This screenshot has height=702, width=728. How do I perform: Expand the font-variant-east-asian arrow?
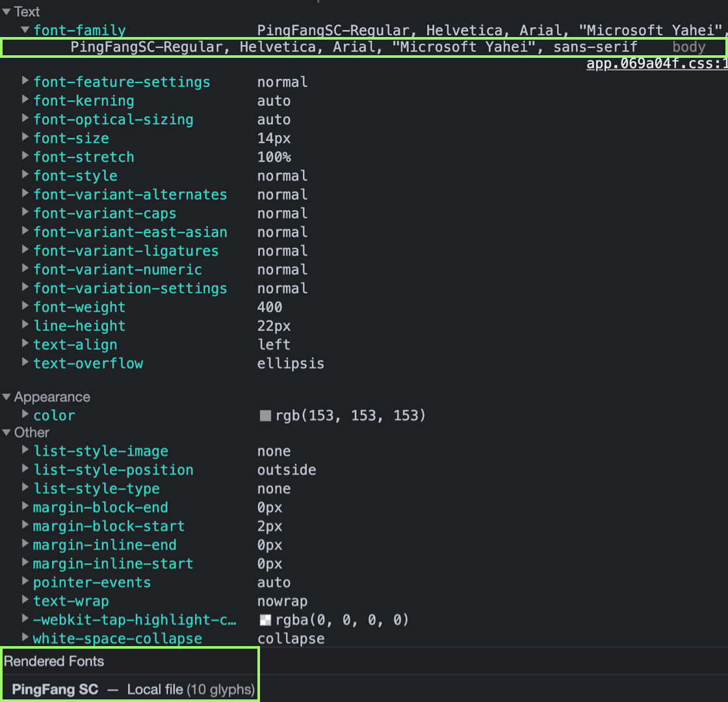25,231
